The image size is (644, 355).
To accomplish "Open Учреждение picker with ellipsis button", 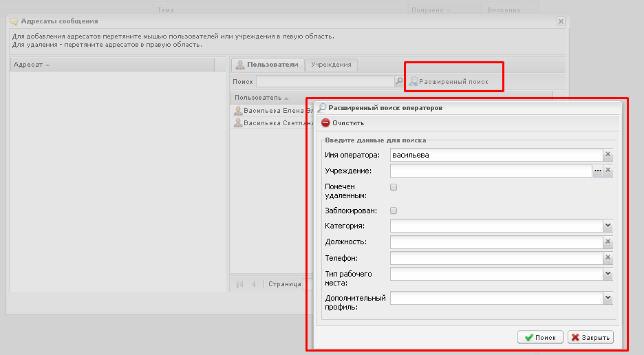I will (597, 171).
